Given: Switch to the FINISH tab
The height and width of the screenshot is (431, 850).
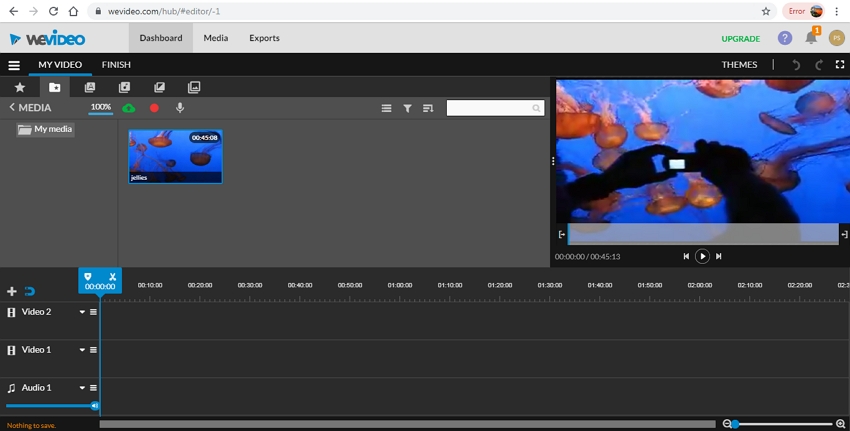Looking at the screenshot, I should coord(116,65).
